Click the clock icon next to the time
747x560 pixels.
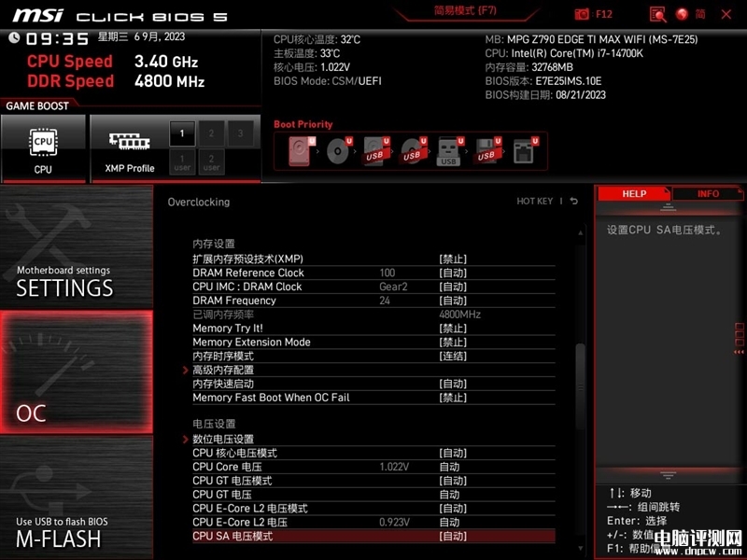[14, 37]
